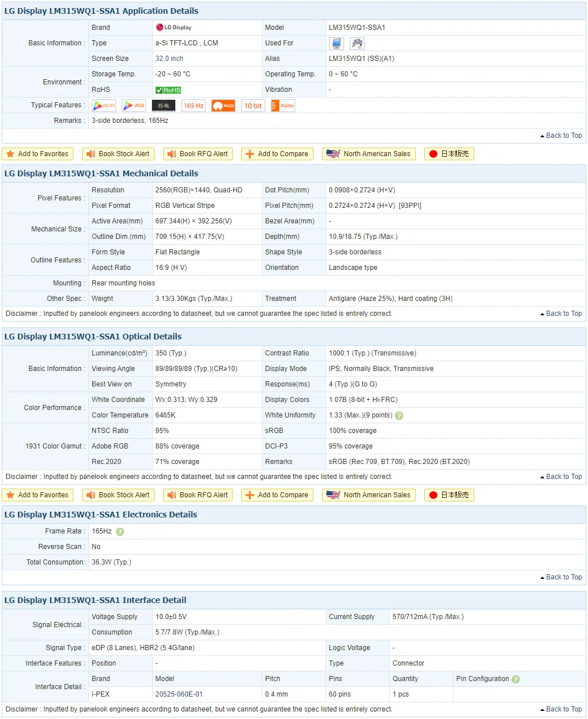The height and width of the screenshot is (719, 588).
Task: Select the 3S-BL borderless feature icon
Action: (x=164, y=106)
